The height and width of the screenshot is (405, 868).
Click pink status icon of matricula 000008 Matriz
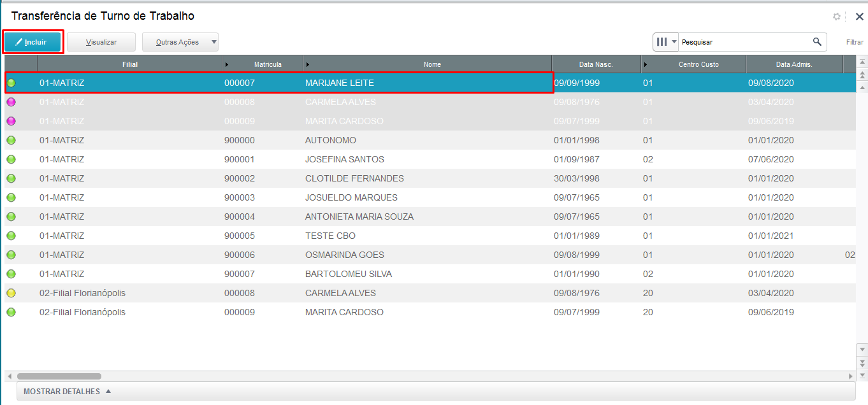(x=11, y=102)
